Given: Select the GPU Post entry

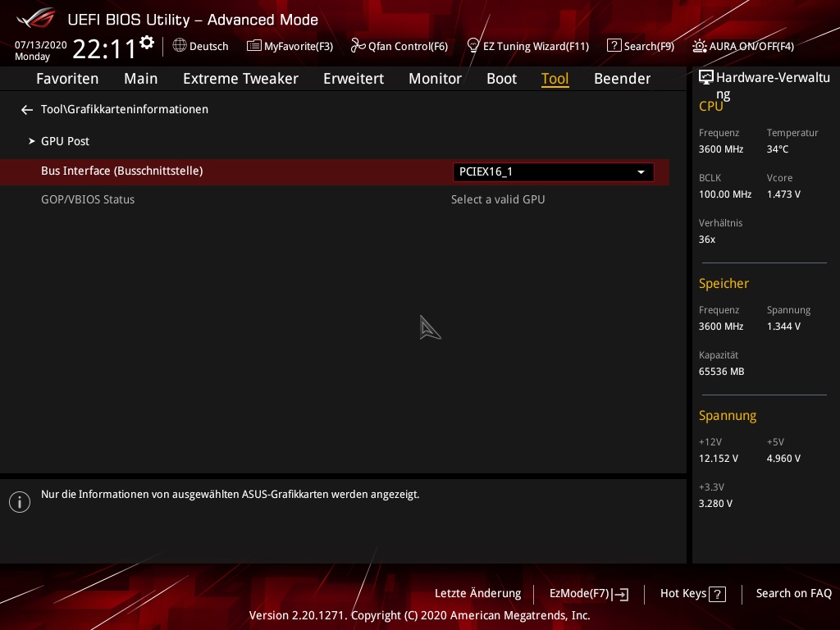Looking at the screenshot, I should pyautogui.click(x=65, y=141).
